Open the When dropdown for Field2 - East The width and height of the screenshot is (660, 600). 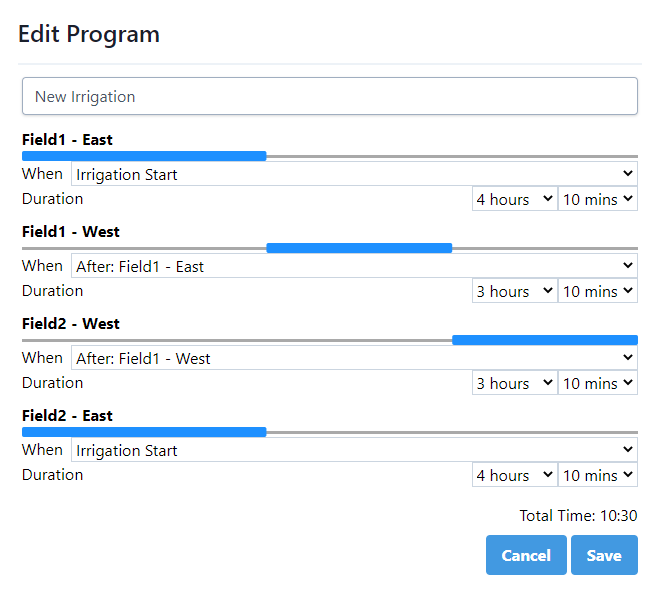click(354, 450)
